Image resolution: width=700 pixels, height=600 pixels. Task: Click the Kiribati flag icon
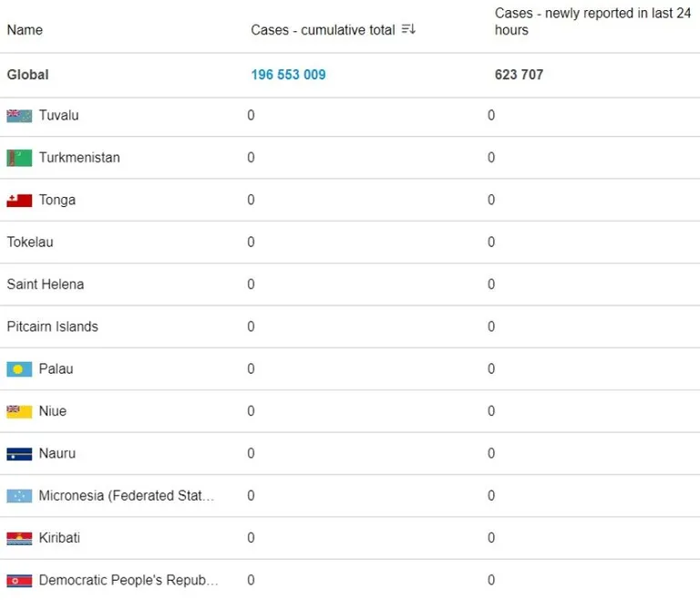[19, 538]
